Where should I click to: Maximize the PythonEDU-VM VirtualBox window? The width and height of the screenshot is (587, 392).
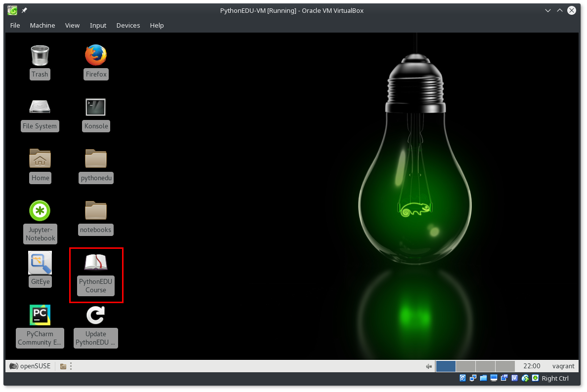click(x=560, y=10)
